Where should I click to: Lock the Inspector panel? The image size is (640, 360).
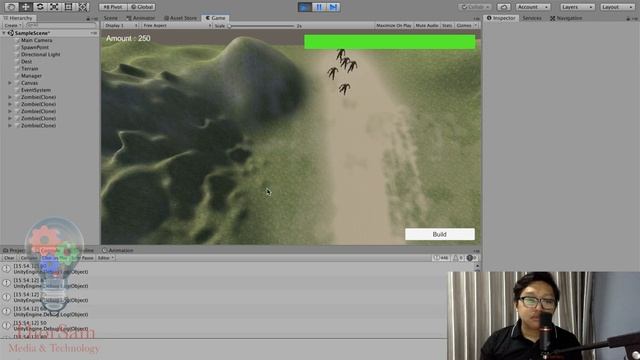point(628,19)
